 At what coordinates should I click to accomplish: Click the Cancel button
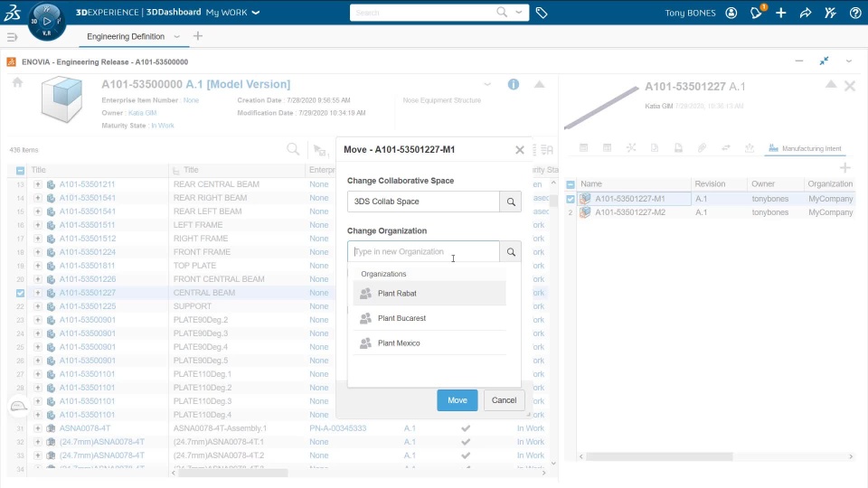pos(504,400)
